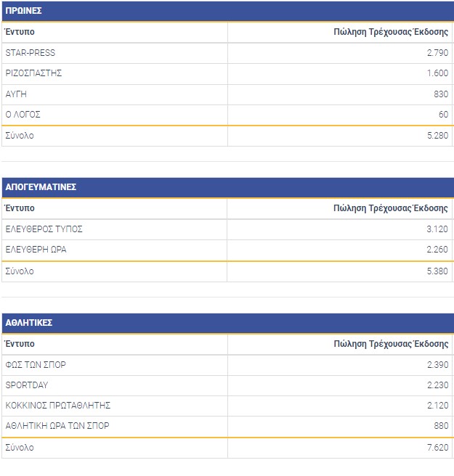Image resolution: width=454 pixels, height=476 pixels.
Task: Click the sales column header under ΑΘΛΗΤΙΚΕΣ
Action: (x=391, y=344)
